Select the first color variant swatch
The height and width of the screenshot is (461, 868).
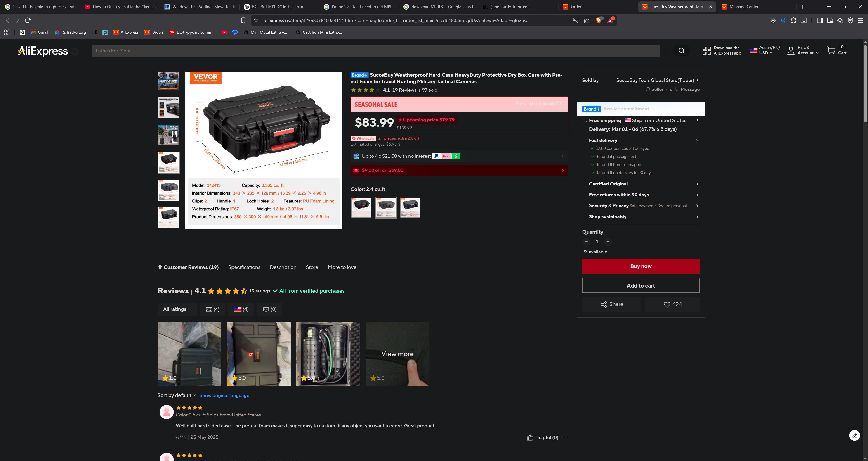point(361,207)
